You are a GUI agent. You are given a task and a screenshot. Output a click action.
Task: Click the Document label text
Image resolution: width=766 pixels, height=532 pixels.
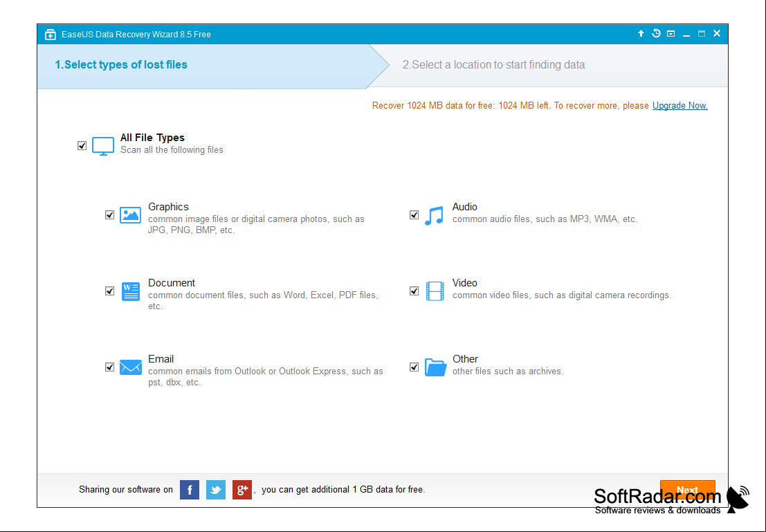[x=172, y=283]
